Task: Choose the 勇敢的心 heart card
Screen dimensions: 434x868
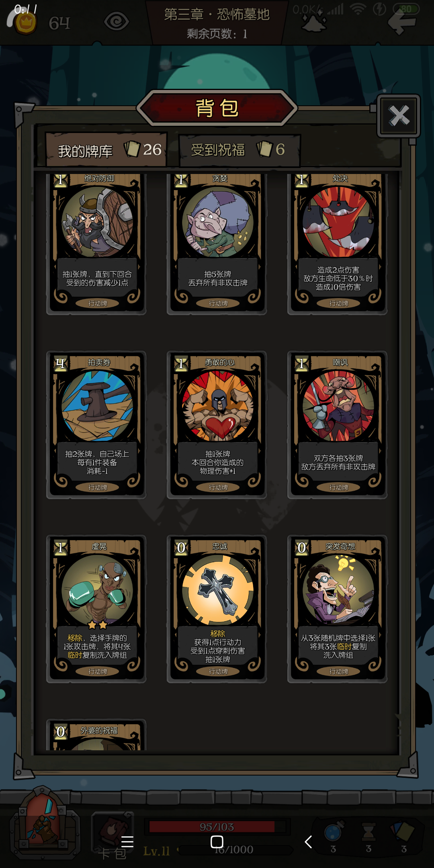Action: 217,425
